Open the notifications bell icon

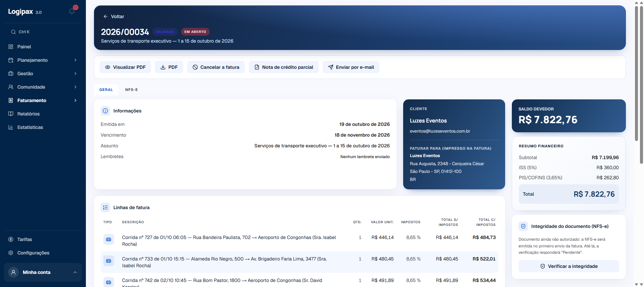(x=72, y=11)
